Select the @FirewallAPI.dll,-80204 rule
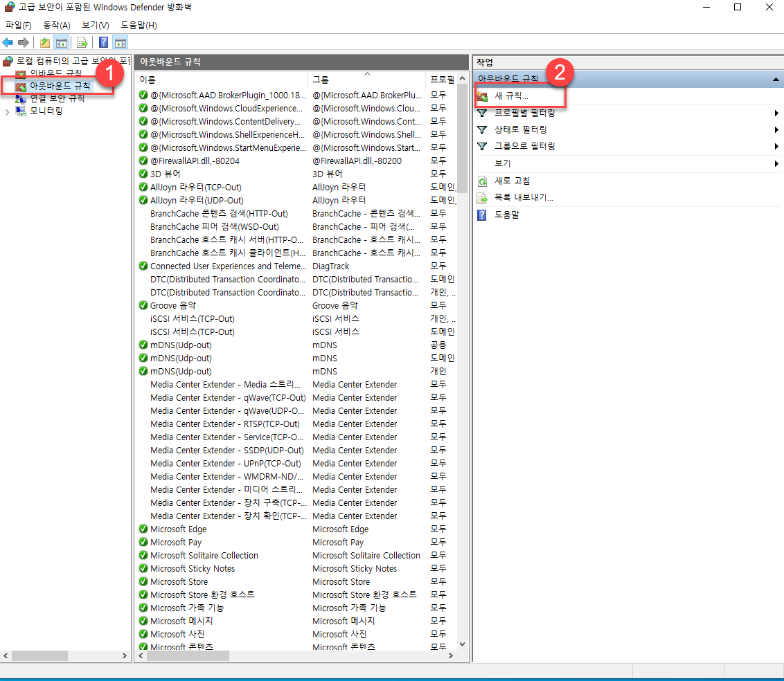This screenshot has width=784, height=681. point(195,161)
